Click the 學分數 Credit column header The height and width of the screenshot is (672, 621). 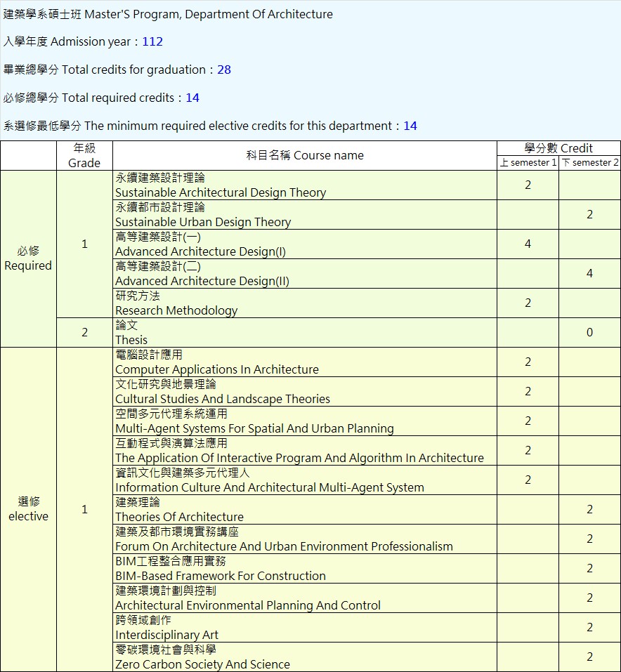(x=558, y=148)
